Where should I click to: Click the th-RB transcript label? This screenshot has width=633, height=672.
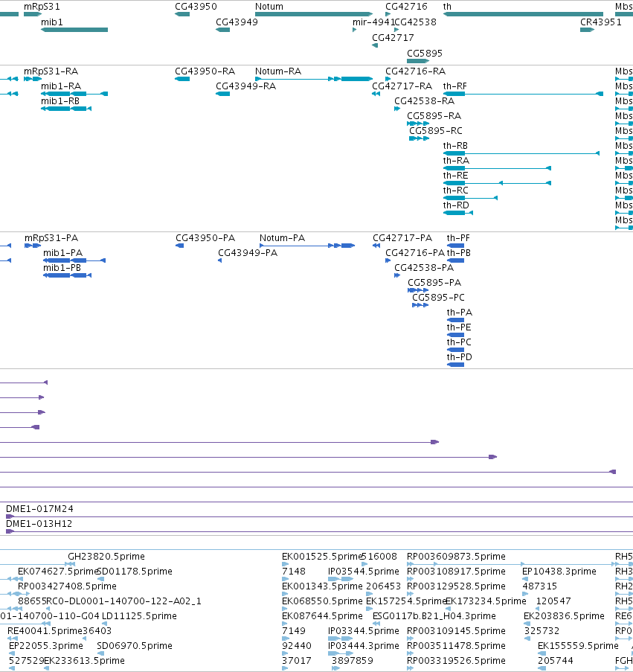pos(455,146)
